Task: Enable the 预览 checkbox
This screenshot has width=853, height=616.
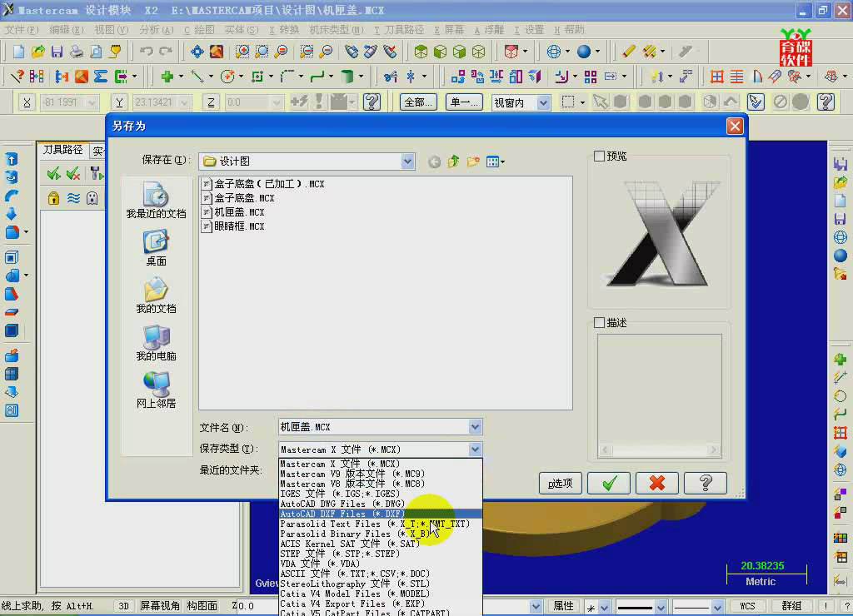Action: point(600,156)
